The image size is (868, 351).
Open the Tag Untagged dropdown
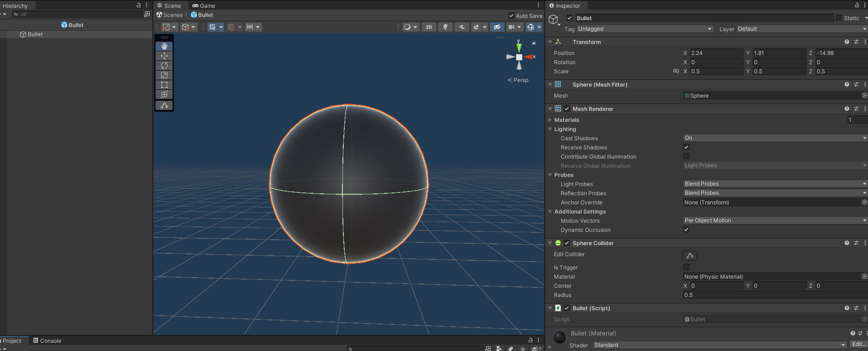coord(645,29)
